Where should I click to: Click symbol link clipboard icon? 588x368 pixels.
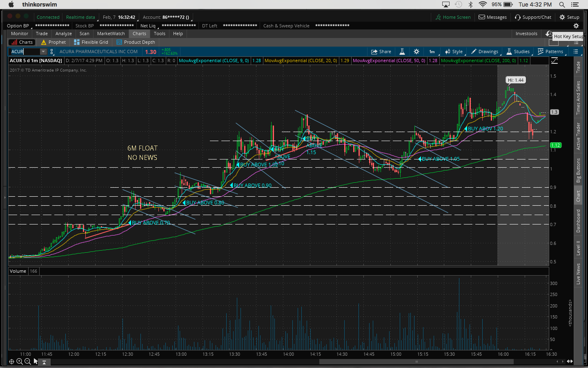[52, 52]
